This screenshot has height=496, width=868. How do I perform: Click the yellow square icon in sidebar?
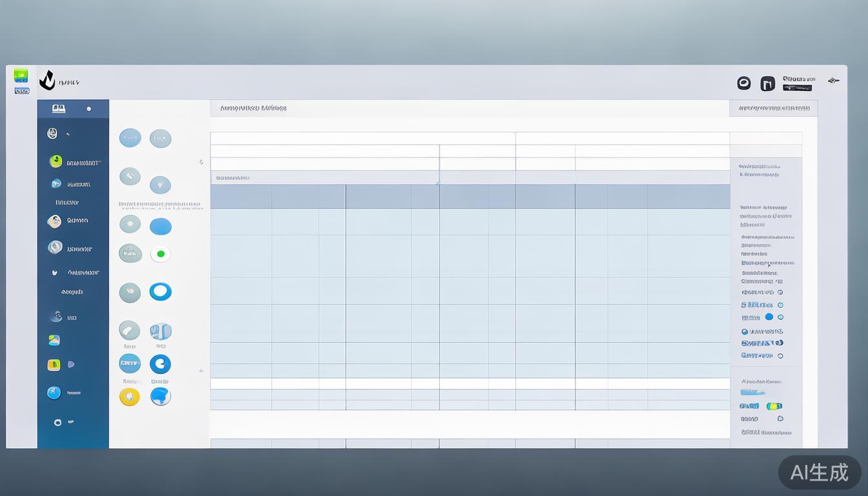54,365
